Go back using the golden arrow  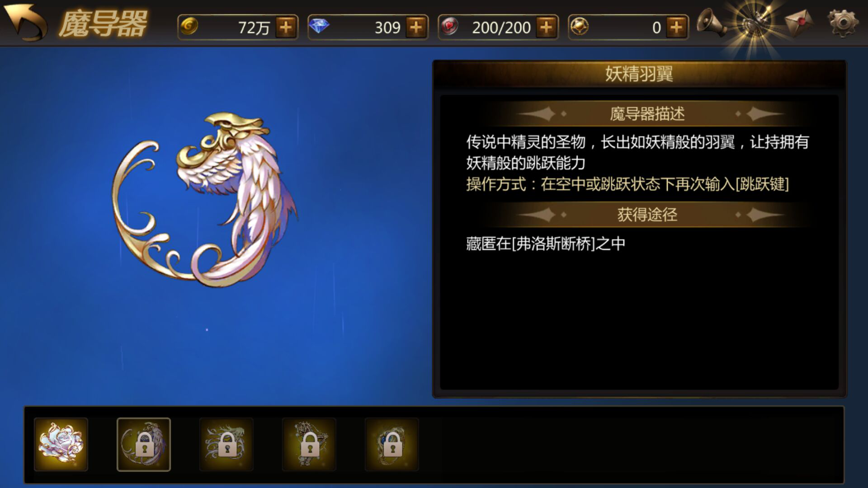pos(25,22)
